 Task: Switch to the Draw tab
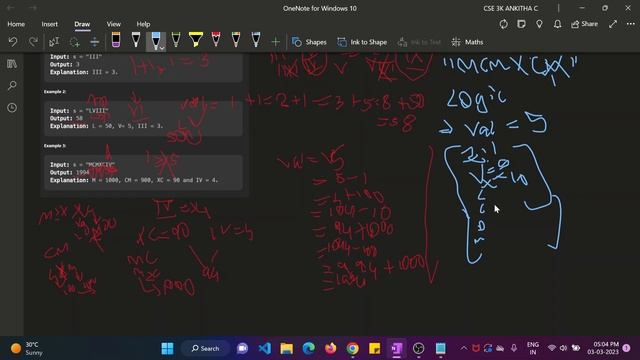82,24
